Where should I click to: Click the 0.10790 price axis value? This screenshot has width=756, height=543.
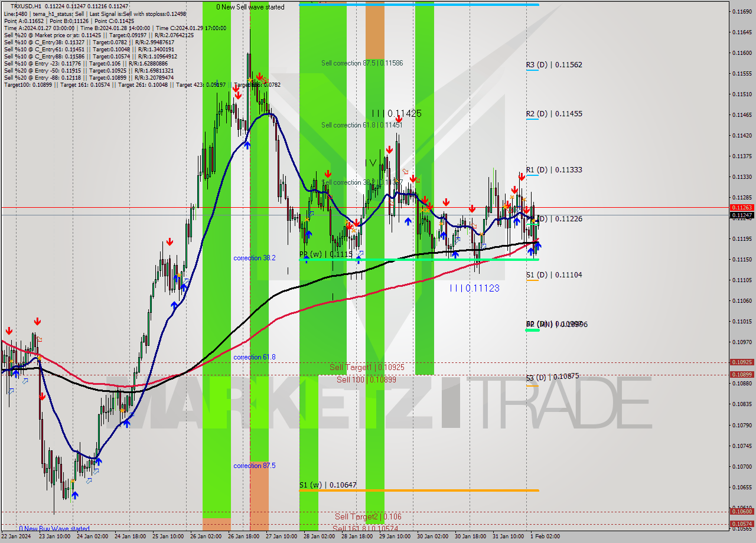[x=741, y=425]
